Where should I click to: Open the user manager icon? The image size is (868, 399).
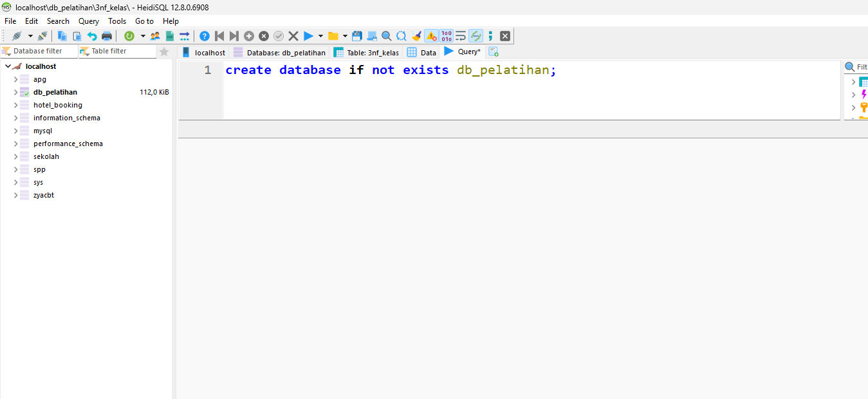pyautogui.click(x=155, y=36)
